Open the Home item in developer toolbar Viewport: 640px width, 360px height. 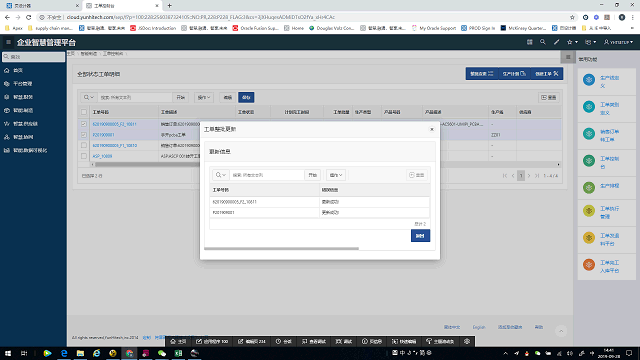(178, 341)
